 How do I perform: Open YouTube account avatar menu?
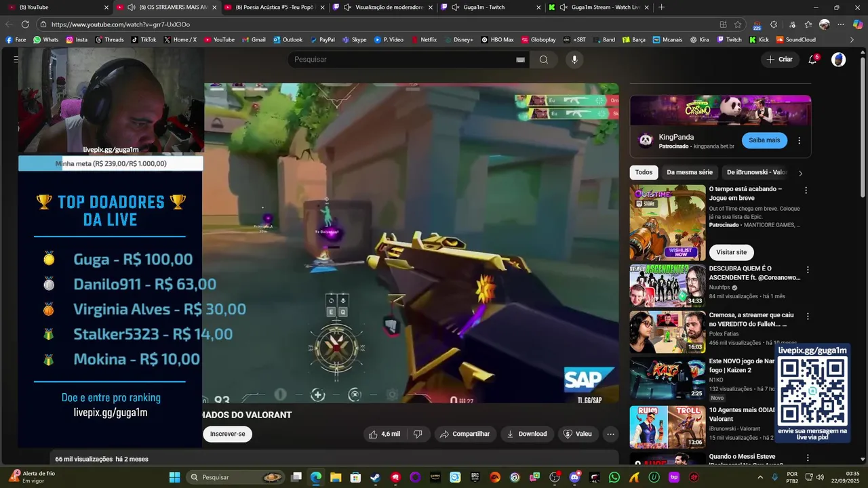839,60
